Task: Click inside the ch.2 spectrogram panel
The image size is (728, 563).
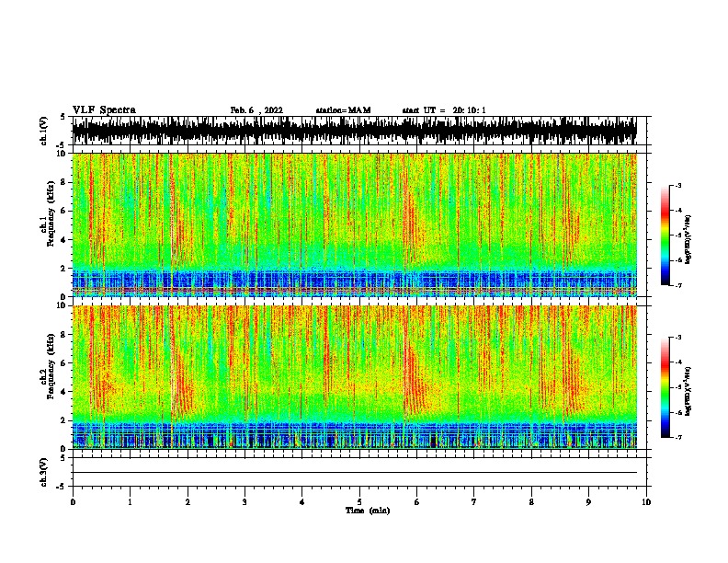Action: pyautogui.click(x=354, y=377)
